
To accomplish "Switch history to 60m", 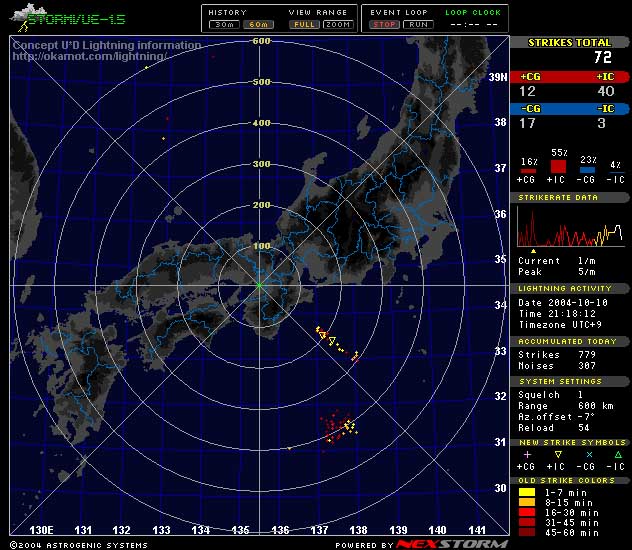I will [259, 23].
